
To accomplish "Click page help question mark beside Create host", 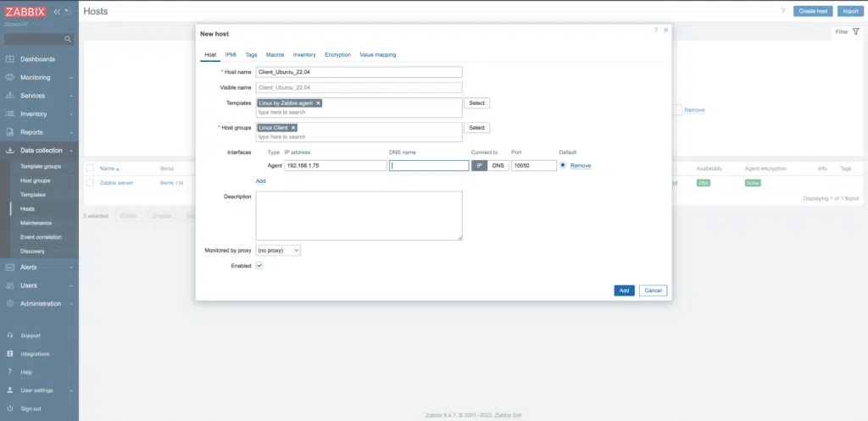I will point(782,11).
